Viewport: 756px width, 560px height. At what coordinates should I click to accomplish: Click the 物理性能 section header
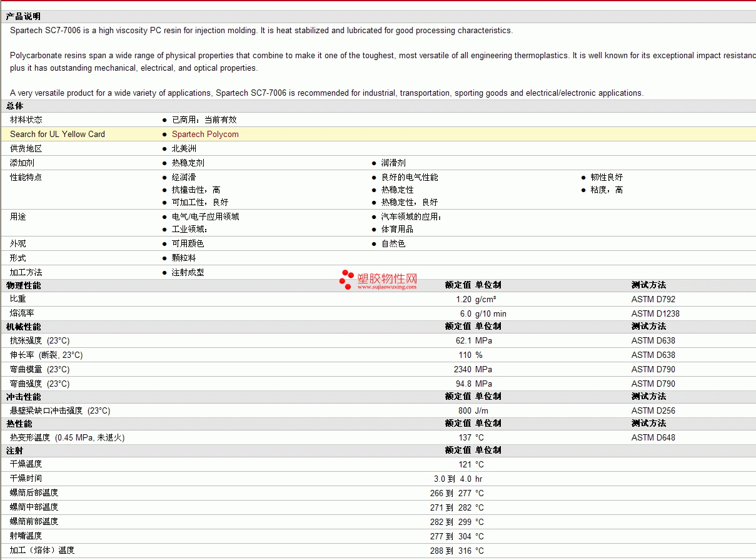tap(23, 285)
